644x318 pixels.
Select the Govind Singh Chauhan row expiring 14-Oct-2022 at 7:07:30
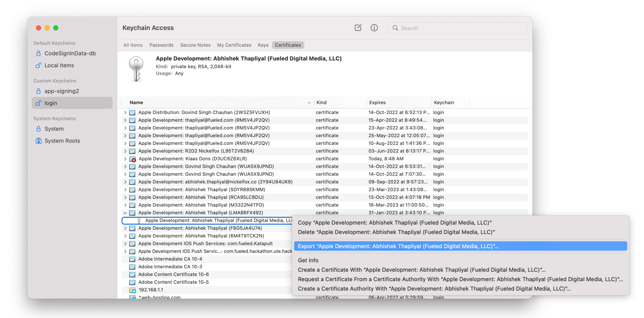click(x=325, y=174)
